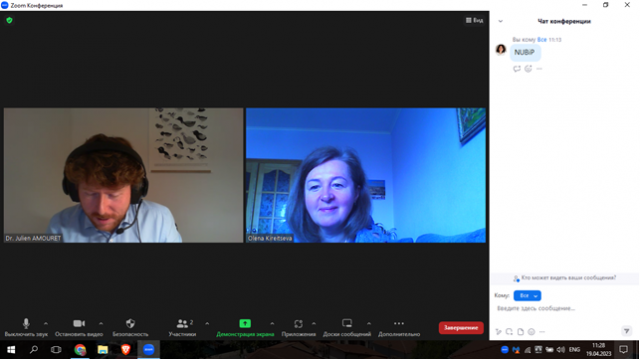This screenshot has height=360, width=640.
Task: Open video options arrow beside the camera
Action: [x=101, y=323]
